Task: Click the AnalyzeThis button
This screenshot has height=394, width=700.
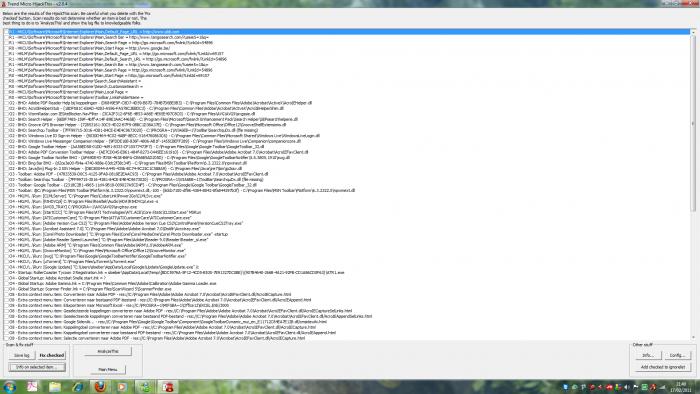Action: tap(108, 352)
